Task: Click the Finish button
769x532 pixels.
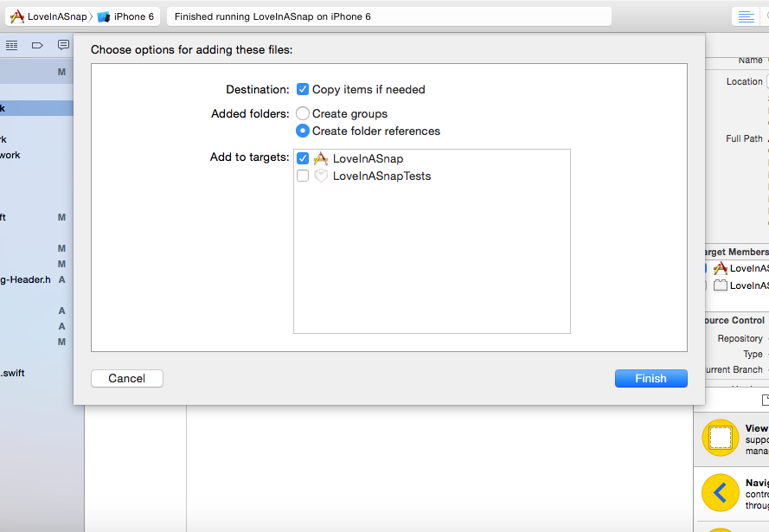Action: (650, 379)
